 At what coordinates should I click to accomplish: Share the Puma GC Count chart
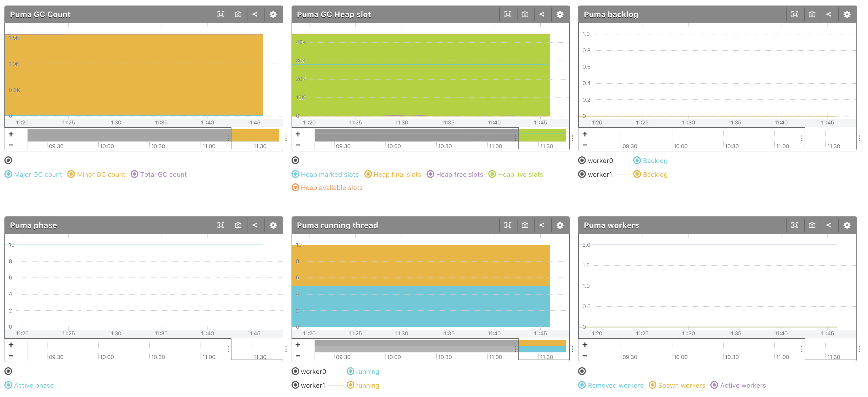click(255, 14)
